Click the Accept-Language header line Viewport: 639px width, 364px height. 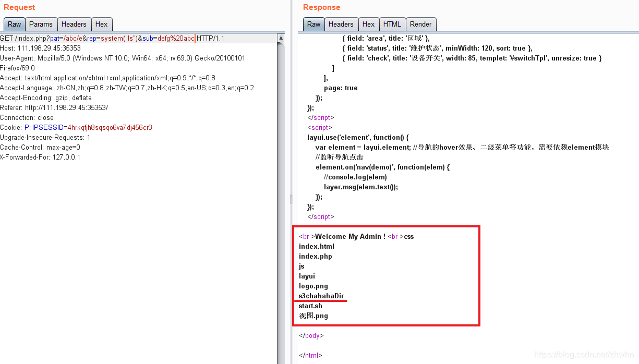pyautogui.click(x=127, y=88)
